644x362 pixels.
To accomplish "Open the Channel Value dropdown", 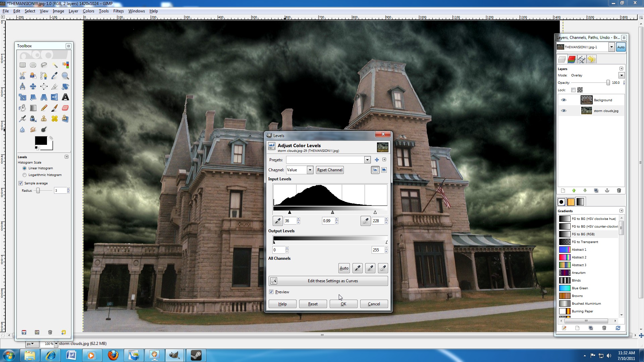I will 310,170.
